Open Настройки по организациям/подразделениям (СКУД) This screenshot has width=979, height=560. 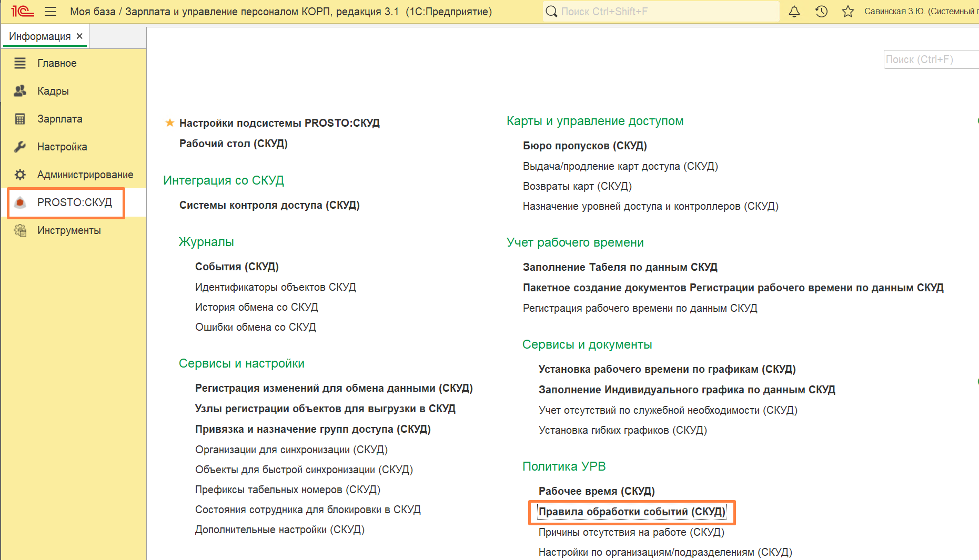665,552
